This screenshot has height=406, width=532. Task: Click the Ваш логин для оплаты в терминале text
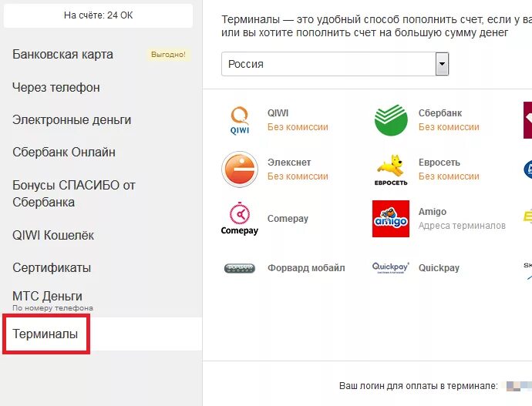point(419,386)
